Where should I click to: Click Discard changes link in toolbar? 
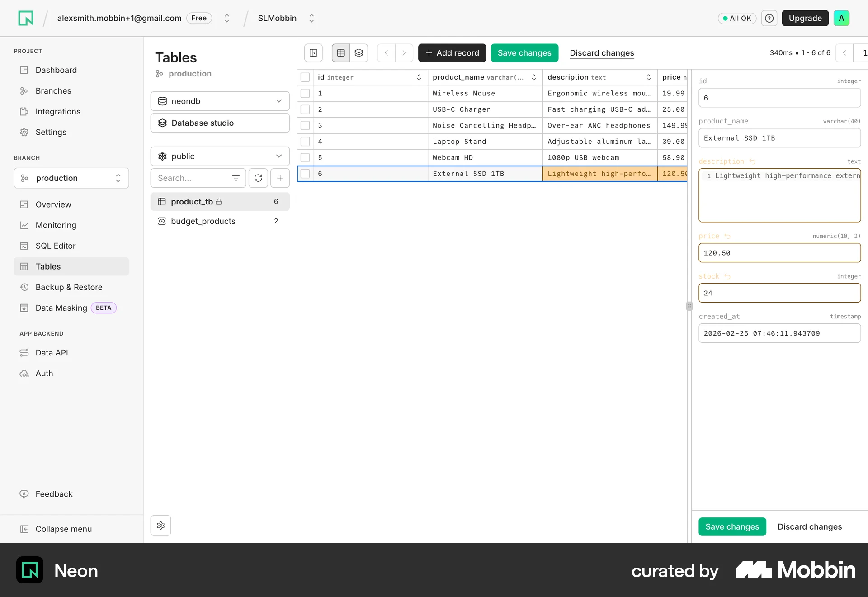602,53
